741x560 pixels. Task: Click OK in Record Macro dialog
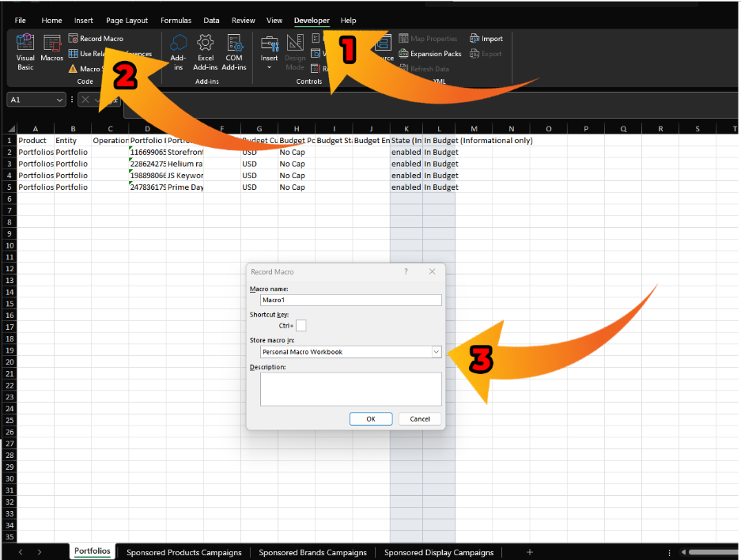371,418
